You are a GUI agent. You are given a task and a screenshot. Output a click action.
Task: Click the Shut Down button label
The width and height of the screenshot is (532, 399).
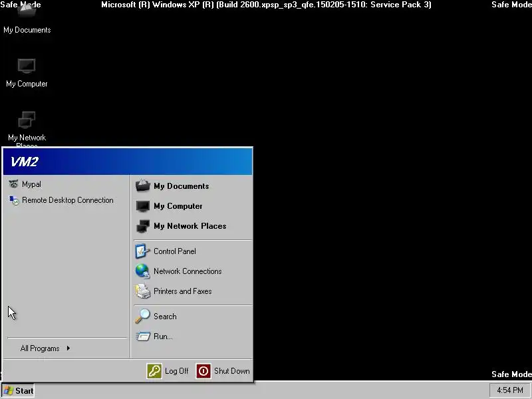pos(231,371)
